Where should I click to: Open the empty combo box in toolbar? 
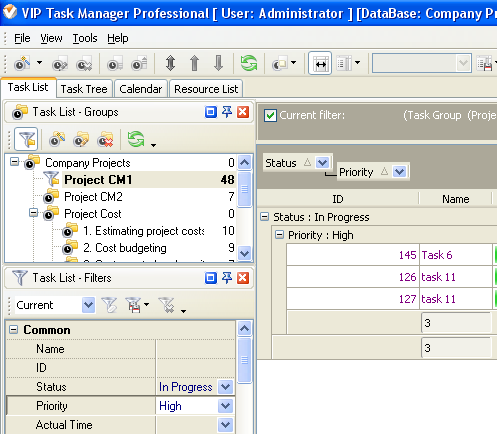422,63
